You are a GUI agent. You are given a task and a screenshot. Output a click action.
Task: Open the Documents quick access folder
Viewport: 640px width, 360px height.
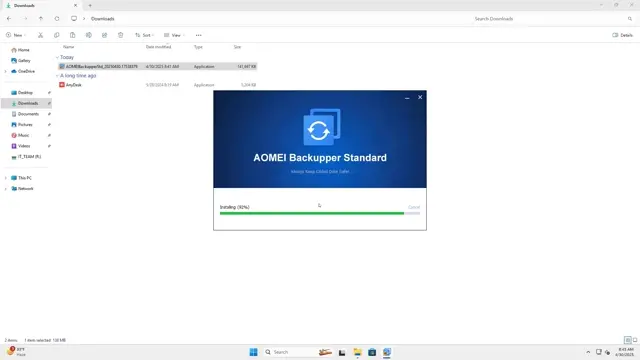coord(28,114)
